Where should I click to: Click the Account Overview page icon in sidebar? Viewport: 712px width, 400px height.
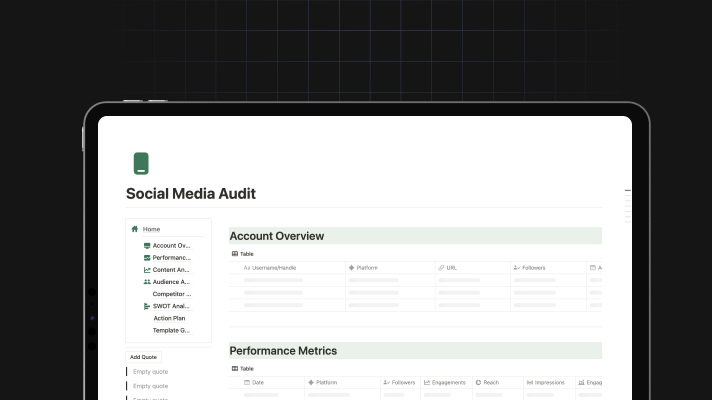click(x=147, y=245)
